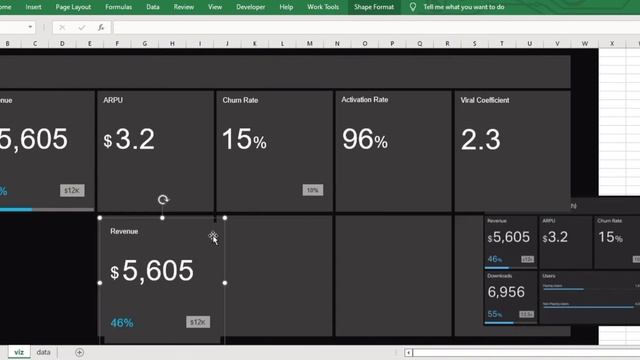Select the Churn Rate card title
640x360 pixels.
coord(240,100)
